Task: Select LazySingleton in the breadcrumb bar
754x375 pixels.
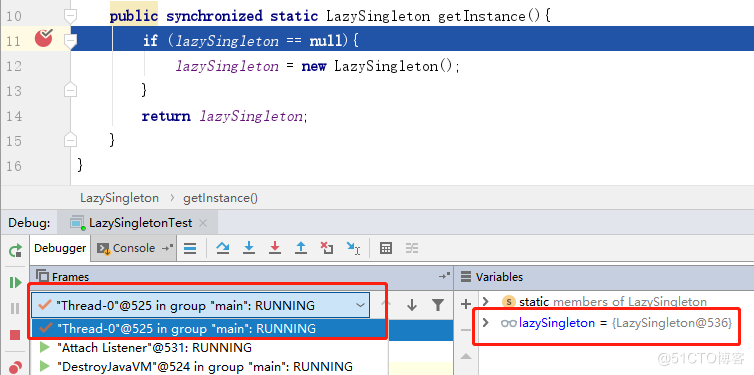Action: click(119, 198)
